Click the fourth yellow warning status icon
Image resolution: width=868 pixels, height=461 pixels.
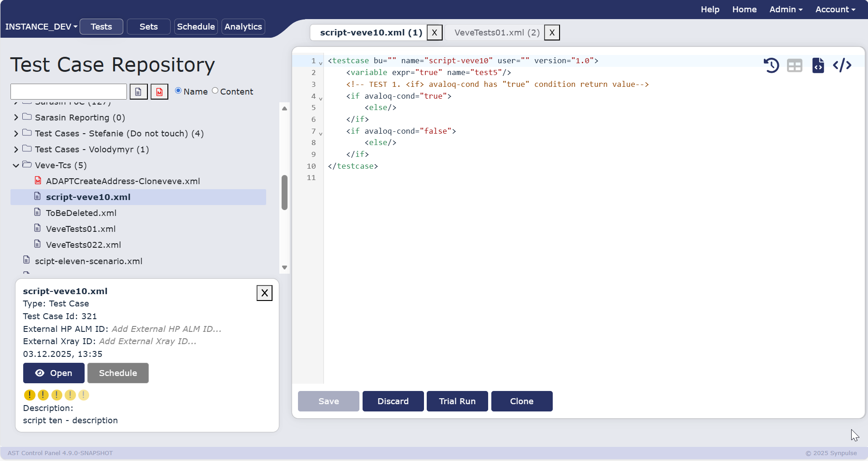[70, 395]
